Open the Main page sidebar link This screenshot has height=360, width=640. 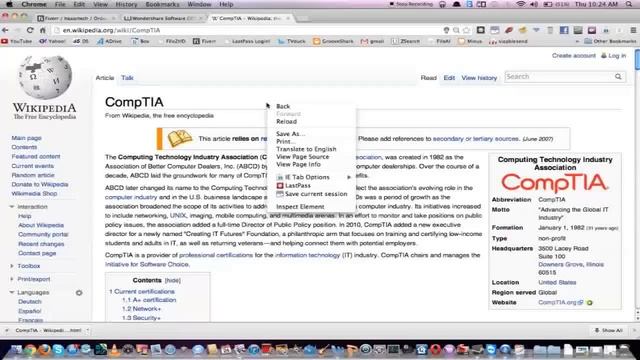click(x=27, y=138)
